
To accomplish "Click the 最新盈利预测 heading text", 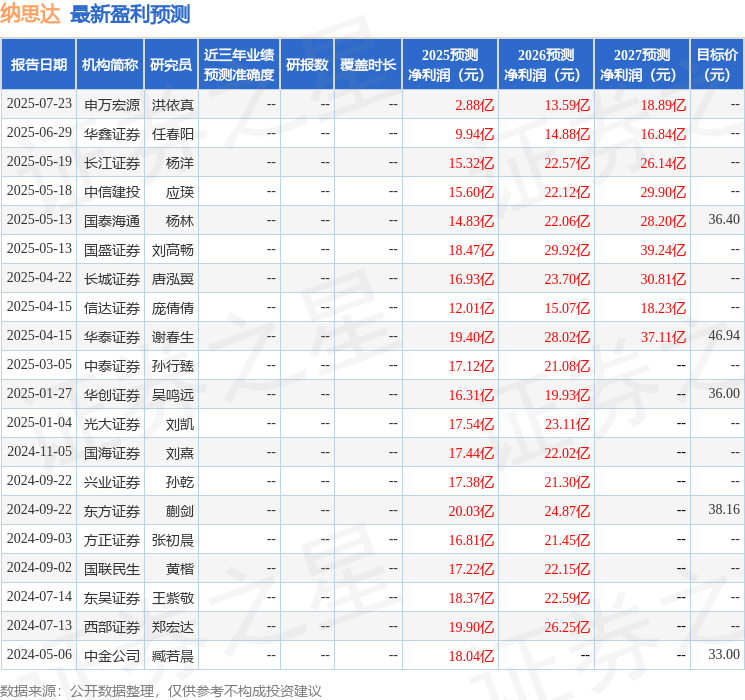I will tap(130, 15).
